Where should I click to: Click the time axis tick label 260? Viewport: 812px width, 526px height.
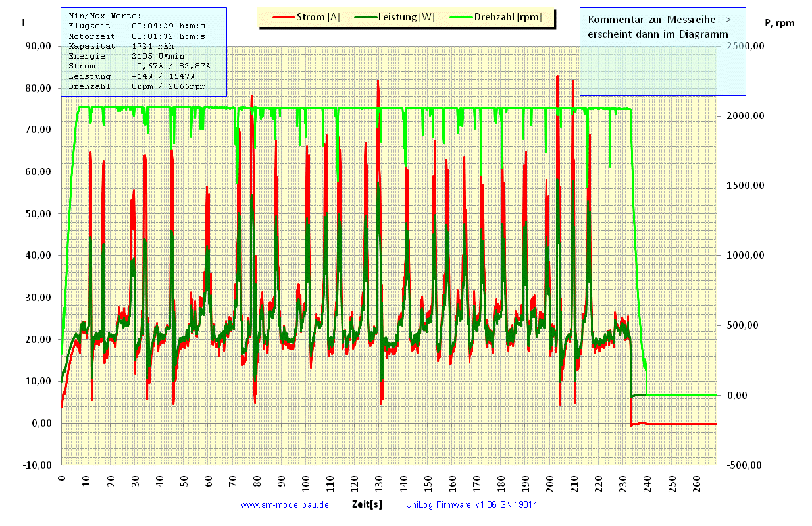tap(696, 485)
